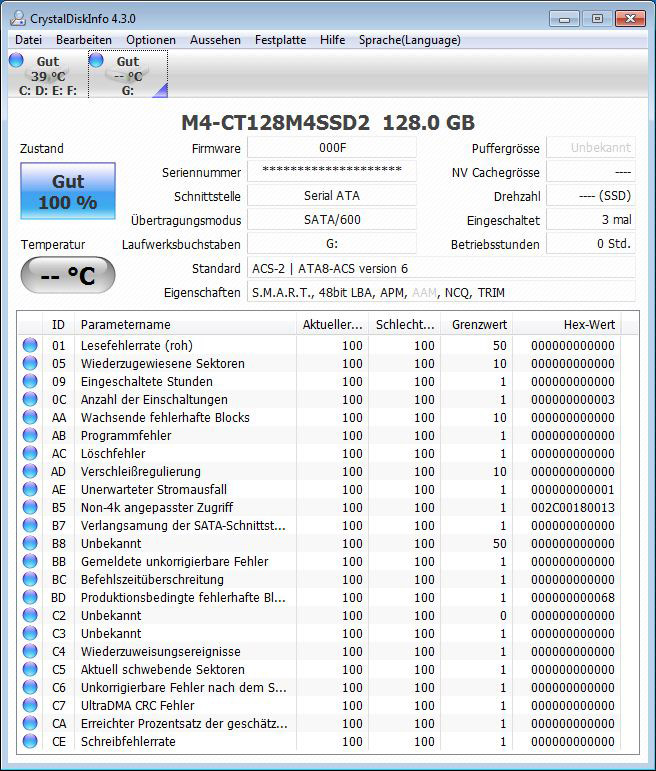Click the Hex-Wert column header
Image resolution: width=656 pixels, height=771 pixels.
pyautogui.click(x=567, y=325)
